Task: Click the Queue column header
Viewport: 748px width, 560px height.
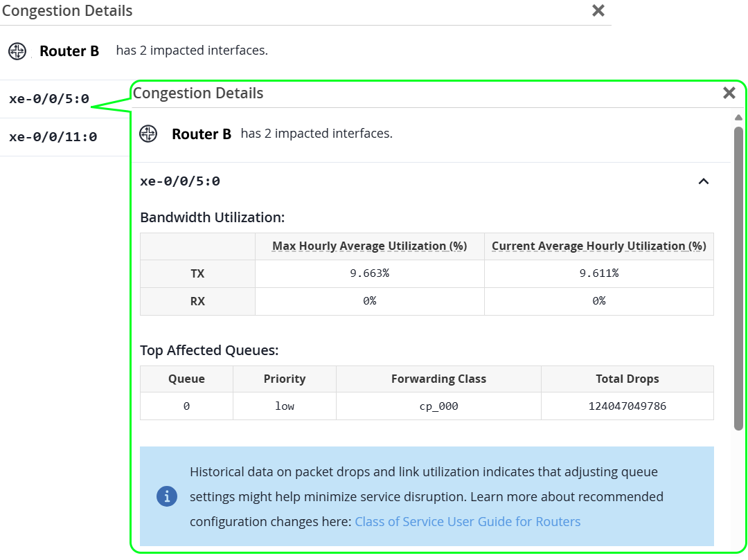Action: (x=186, y=379)
